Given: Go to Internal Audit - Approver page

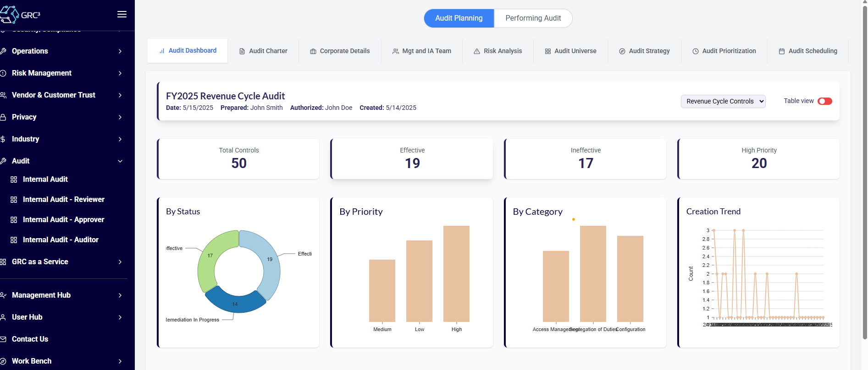Looking at the screenshot, I should 63,220.
